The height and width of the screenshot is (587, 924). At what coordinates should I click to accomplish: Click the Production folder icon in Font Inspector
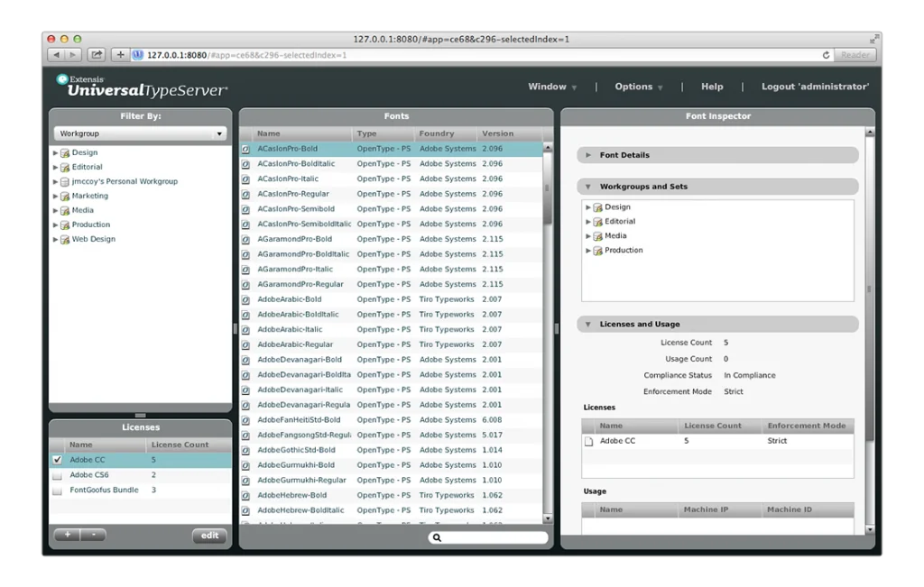coord(597,250)
